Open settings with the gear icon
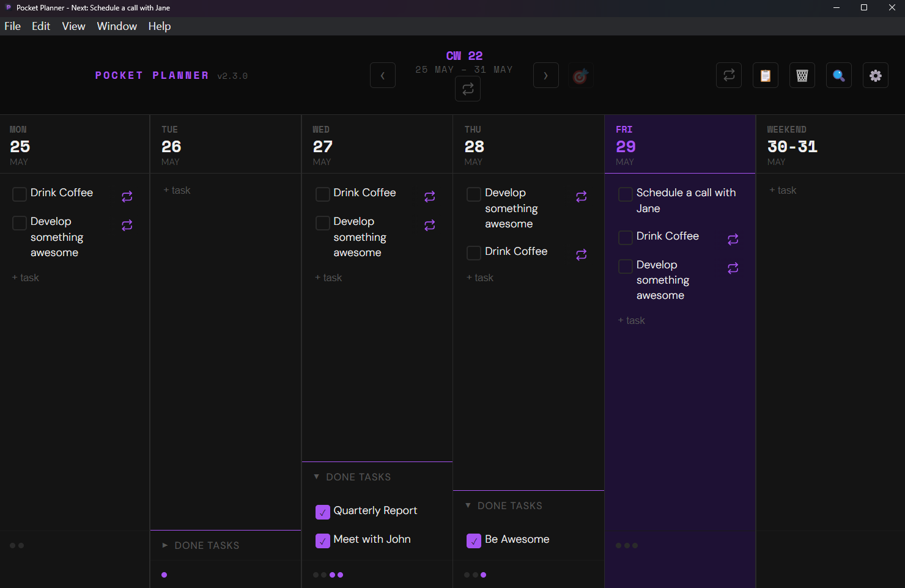905x588 pixels. [876, 75]
